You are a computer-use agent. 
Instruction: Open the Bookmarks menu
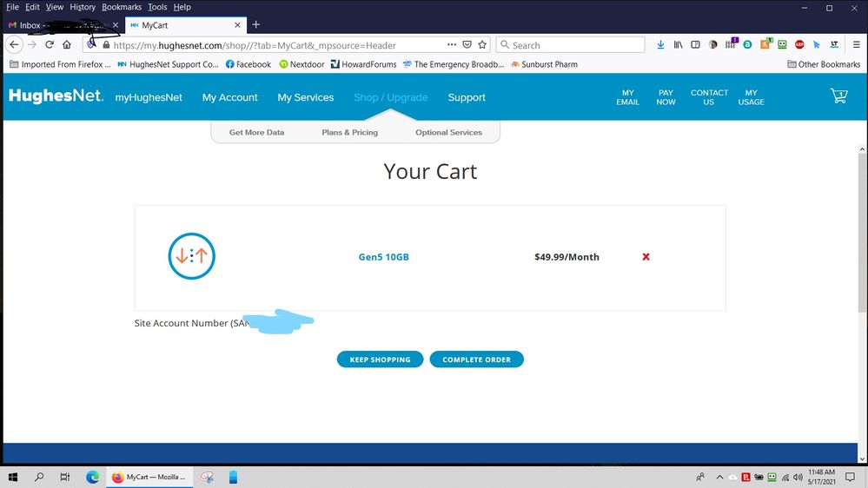pos(121,7)
